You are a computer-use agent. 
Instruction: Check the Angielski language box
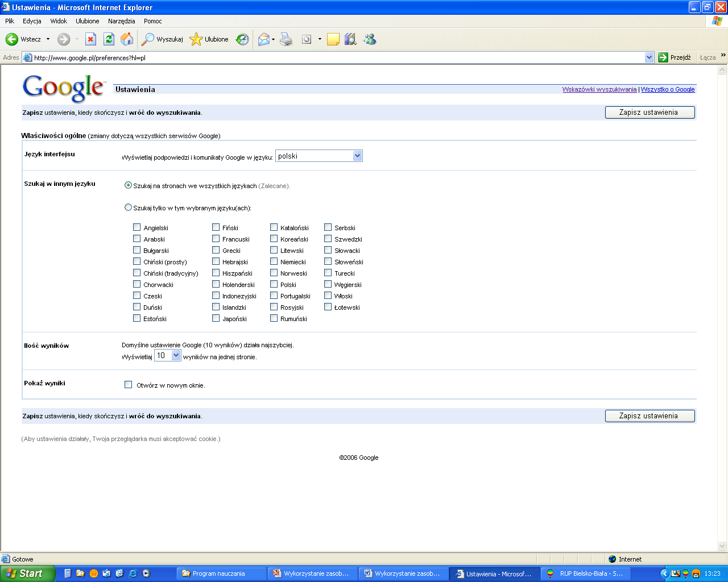click(x=136, y=227)
